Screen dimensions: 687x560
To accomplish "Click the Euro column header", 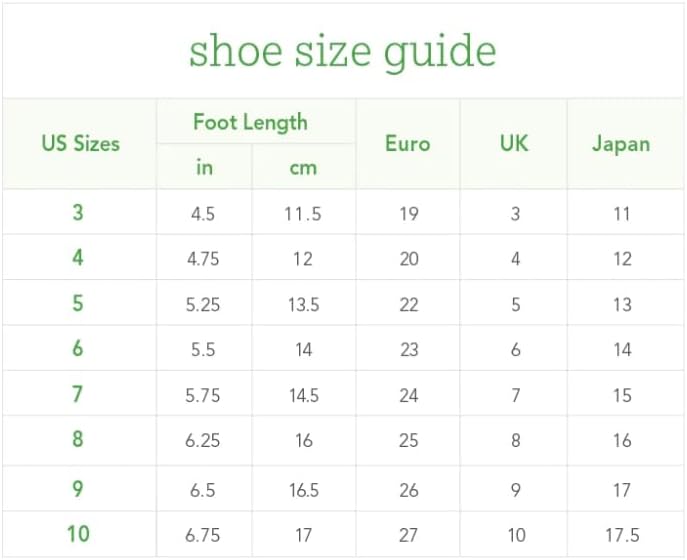I will (x=408, y=144).
